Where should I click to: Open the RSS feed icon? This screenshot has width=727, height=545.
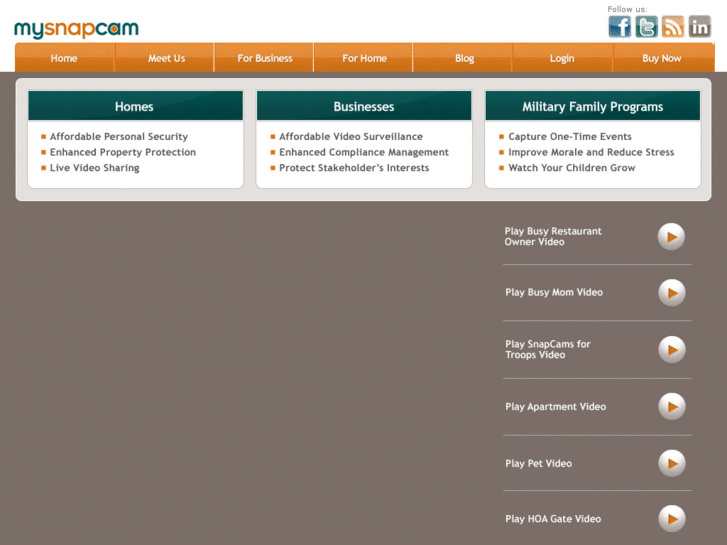point(673,26)
